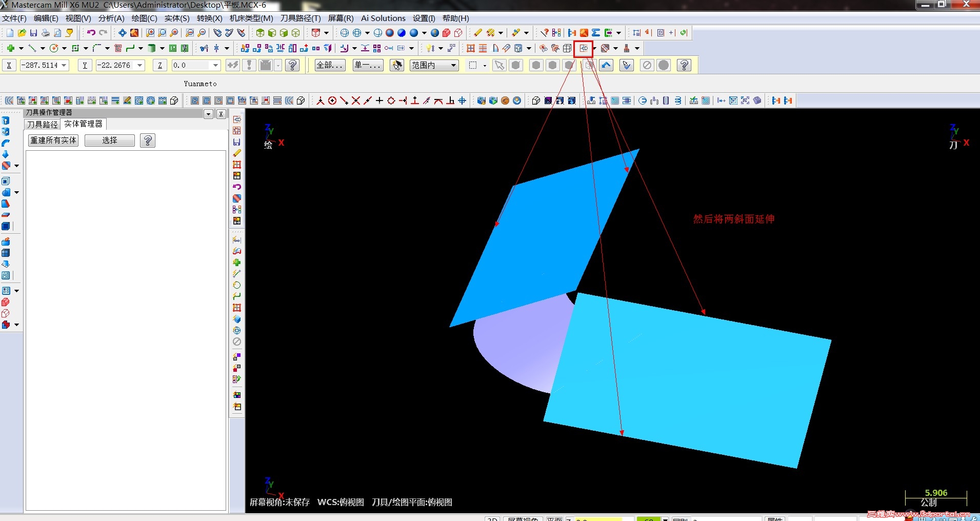Screen dimensions: 980x521
Task: Click the New file icon
Action: (10, 33)
